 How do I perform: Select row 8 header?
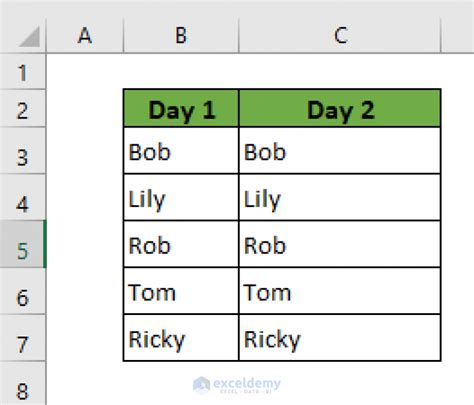[x=23, y=383]
